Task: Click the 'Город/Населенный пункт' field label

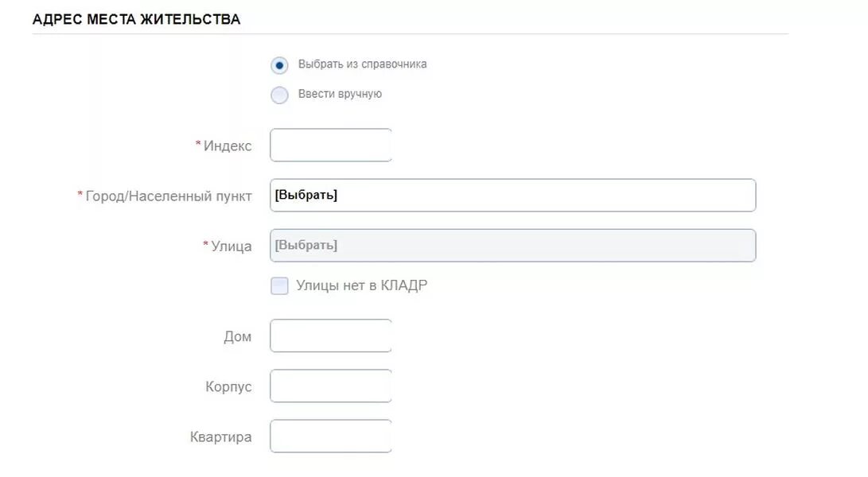Action: (x=169, y=196)
